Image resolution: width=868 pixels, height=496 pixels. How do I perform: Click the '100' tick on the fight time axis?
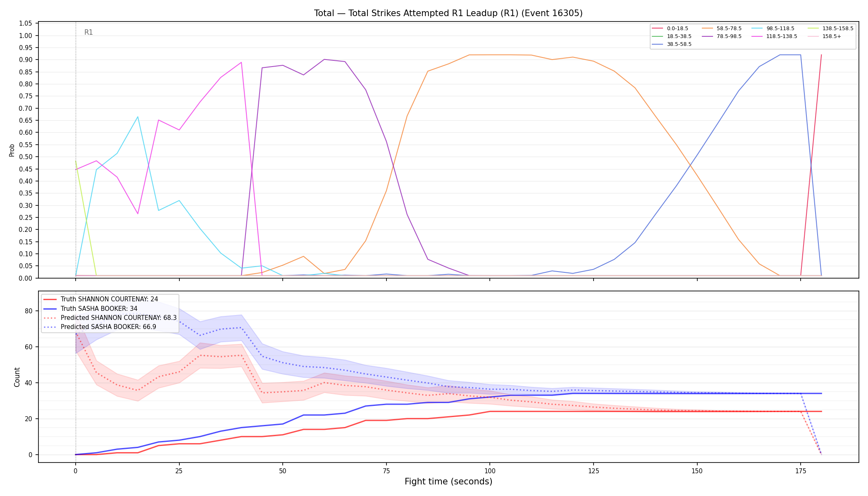pyautogui.click(x=490, y=470)
